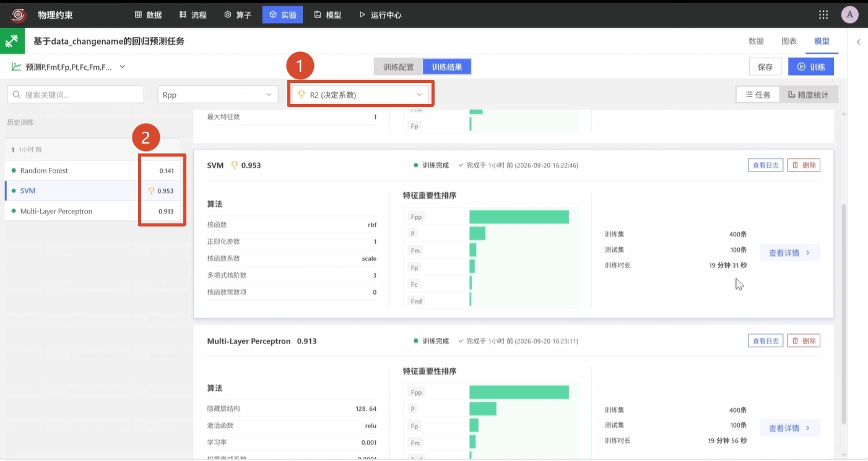Switch to the 模型 tab at right
The image size is (868, 461).
tap(822, 41)
